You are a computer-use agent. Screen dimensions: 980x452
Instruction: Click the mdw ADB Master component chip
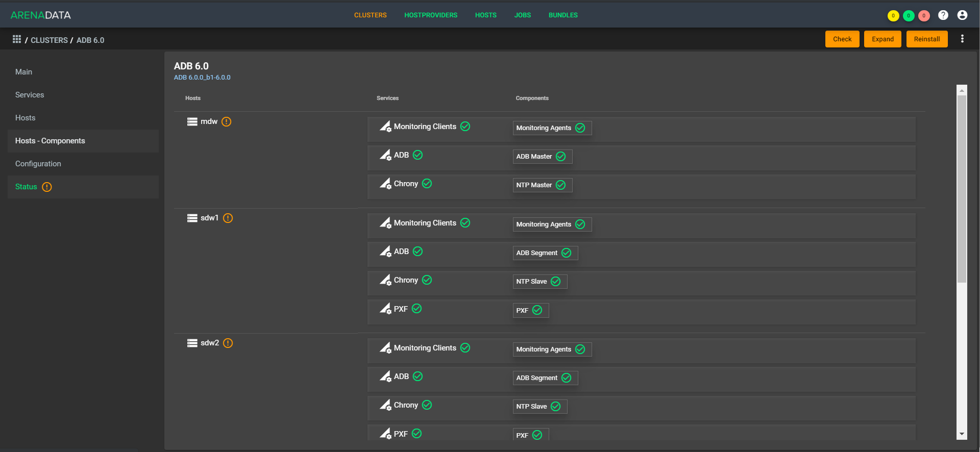[x=543, y=157]
